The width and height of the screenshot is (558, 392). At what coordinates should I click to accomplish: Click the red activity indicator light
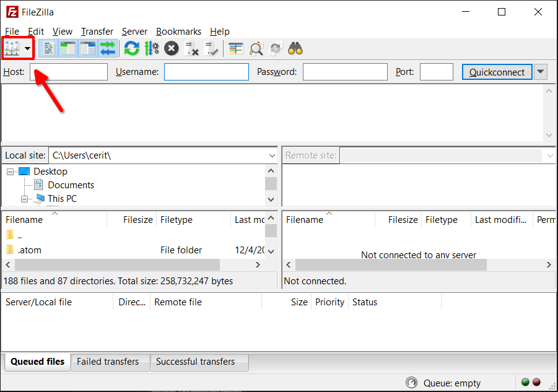pos(537,382)
